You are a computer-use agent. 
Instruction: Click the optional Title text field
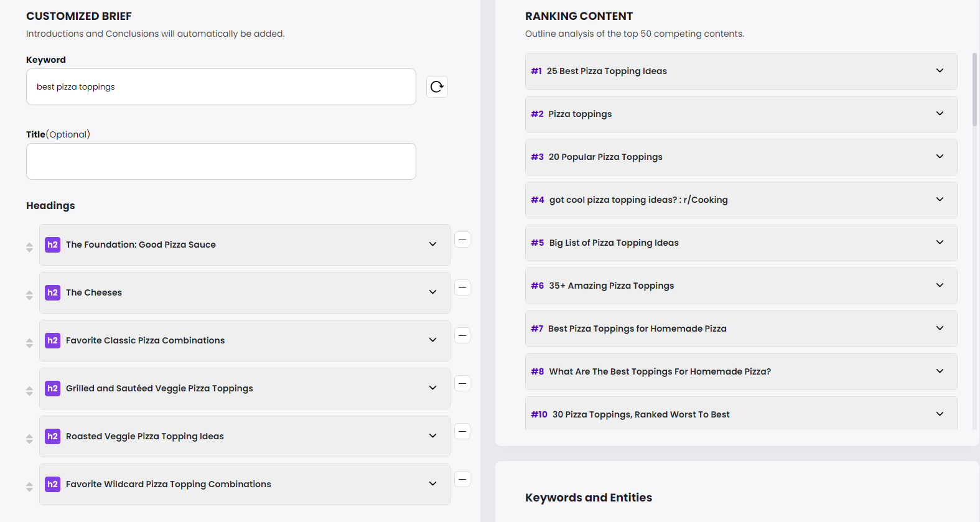tap(221, 162)
